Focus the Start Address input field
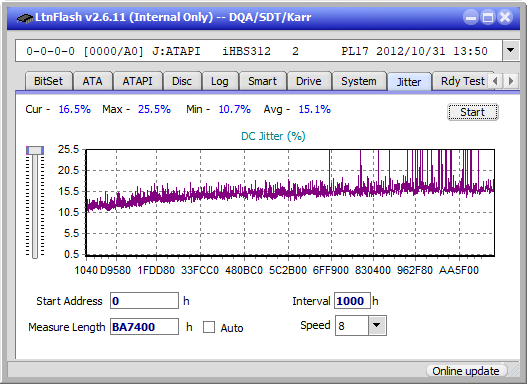This screenshot has width=527, height=384. [145, 301]
